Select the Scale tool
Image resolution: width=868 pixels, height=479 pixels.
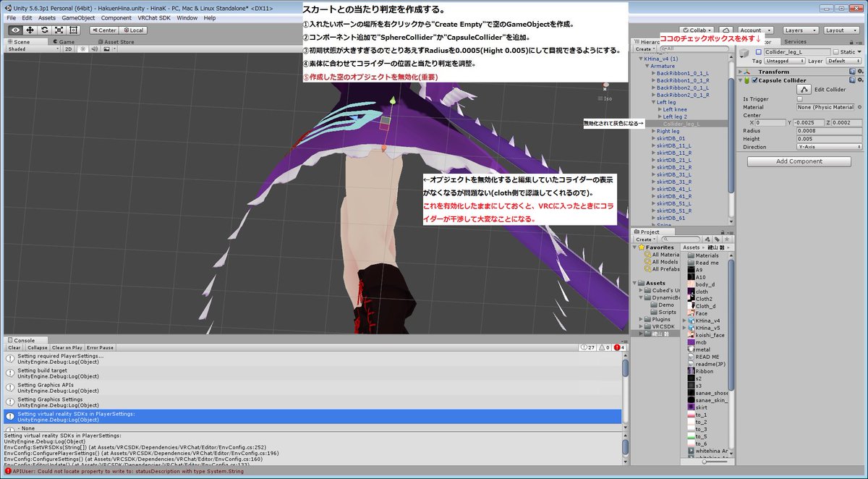pos(59,30)
